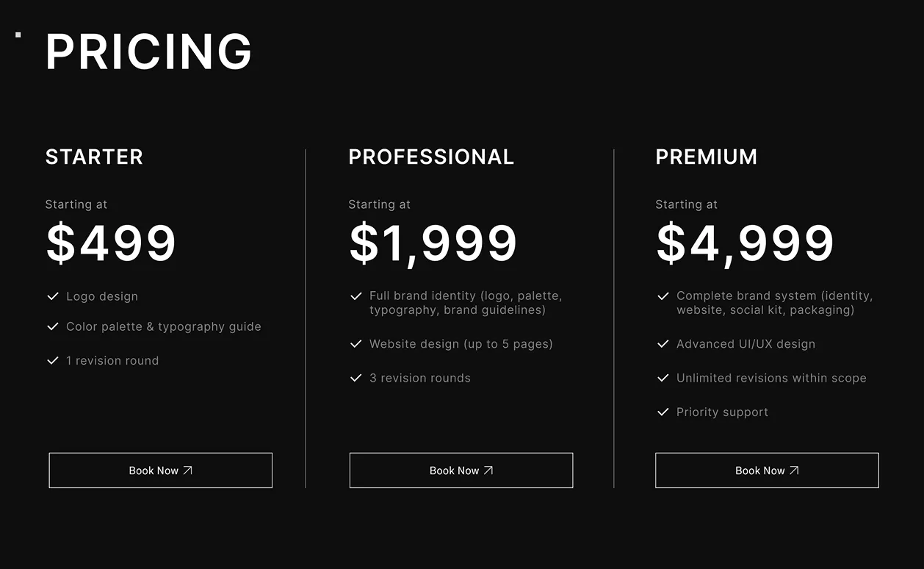Click the checkmark beside Logo design
This screenshot has width=924, height=569.
(53, 296)
